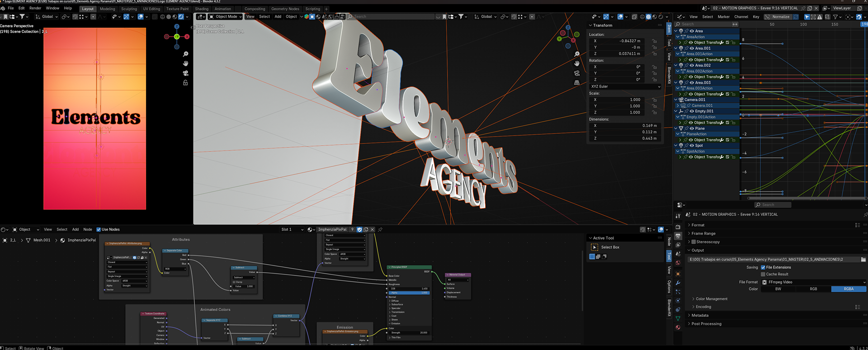Toggle the camera lock-to-view icon in left viewport
This screenshot has width=868, height=350.
185,83
